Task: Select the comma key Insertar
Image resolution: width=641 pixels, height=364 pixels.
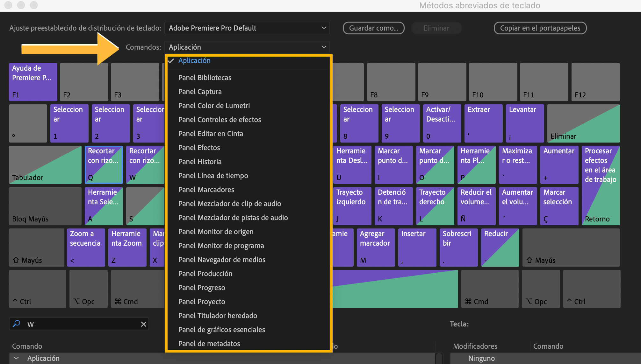Action: [x=417, y=248]
